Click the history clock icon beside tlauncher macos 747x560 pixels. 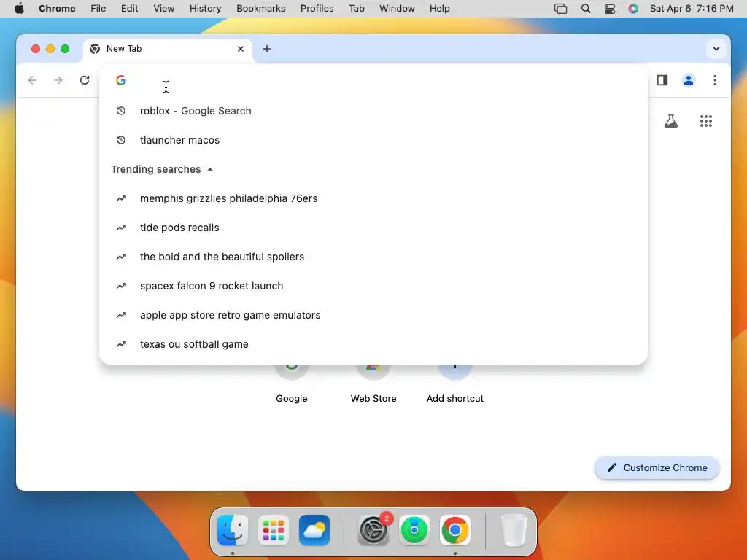[x=121, y=140]
